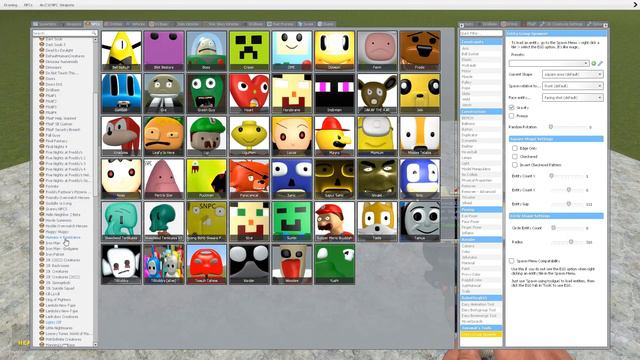The width and height of the screenshot is (640, 360).
Task: Click the NPC category list scrollbar
Action: (x=96, y=143)
